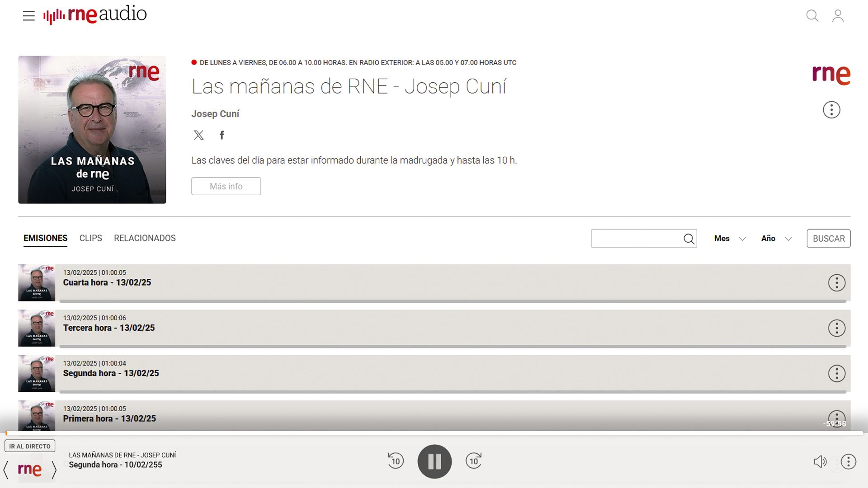Viewport: 868px width, 488px height.
Task: Open program options three-dot menu
Action: point(831,110)
